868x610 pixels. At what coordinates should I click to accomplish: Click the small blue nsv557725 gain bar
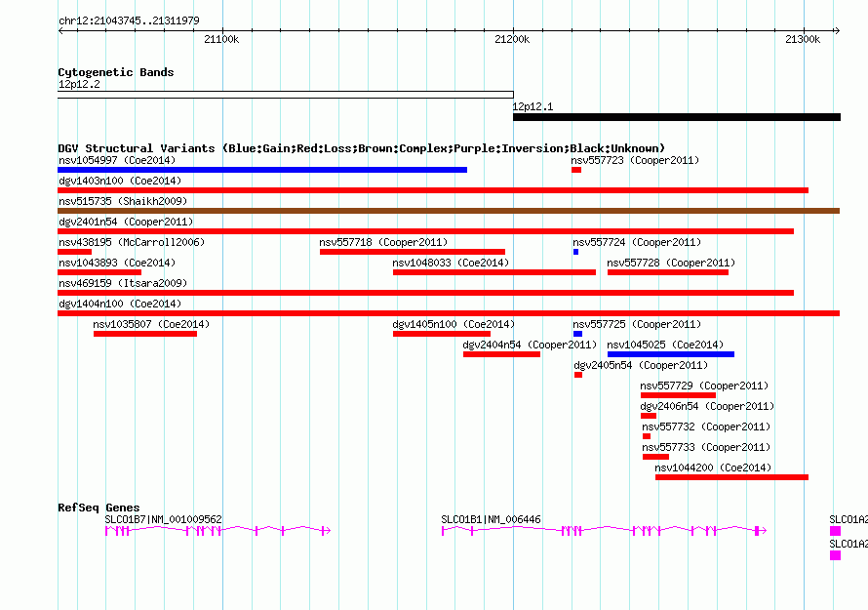(x=578, y=334)
